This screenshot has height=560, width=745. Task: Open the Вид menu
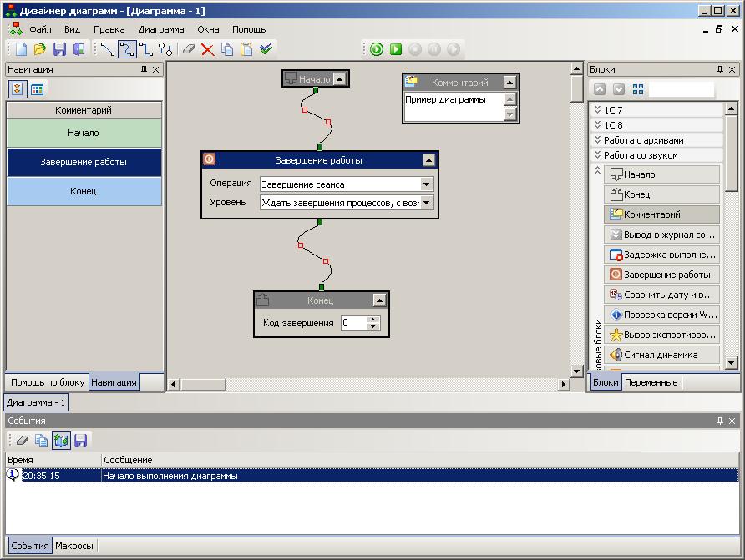tap(72, 29)
